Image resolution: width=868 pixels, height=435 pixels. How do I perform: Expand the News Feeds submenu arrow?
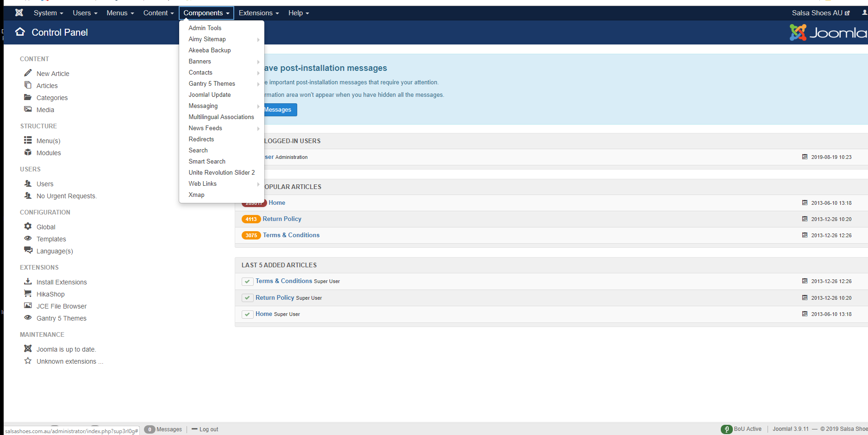point(258,128)
